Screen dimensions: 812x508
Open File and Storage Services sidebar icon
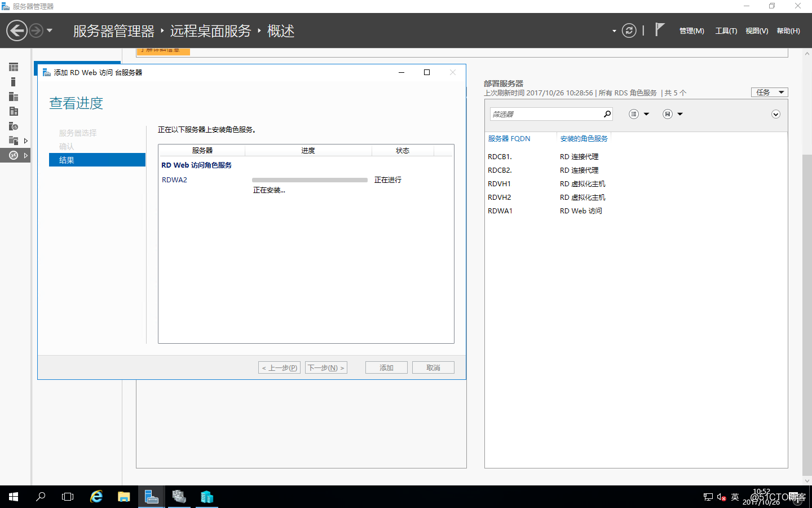[14, 141]
